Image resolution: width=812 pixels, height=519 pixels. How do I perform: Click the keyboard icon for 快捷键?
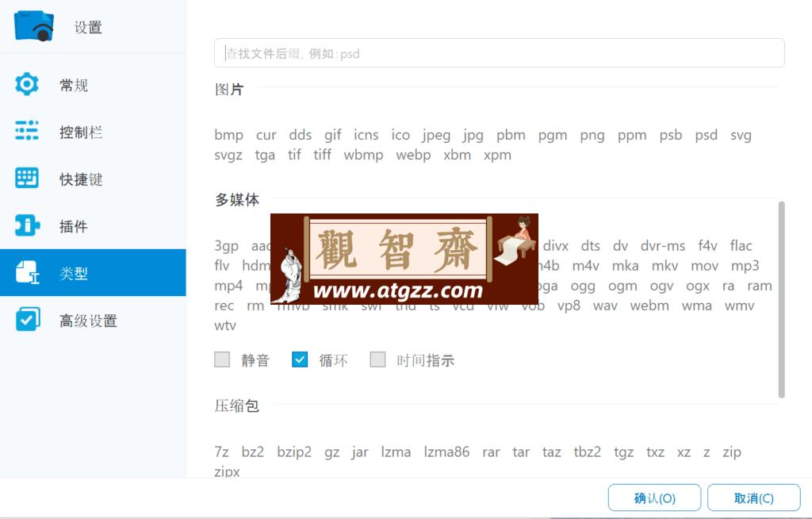coord(27,178)
